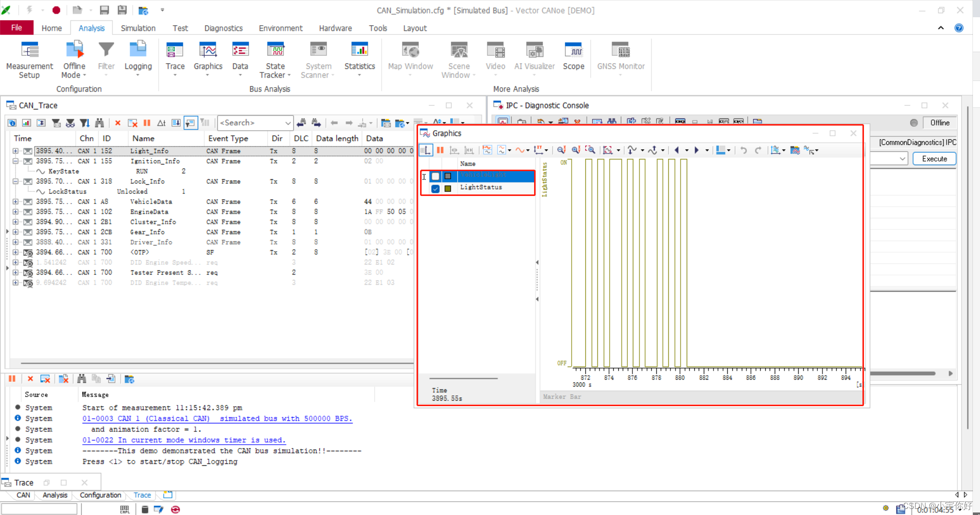Open the 01-0003 CAN 1 simulated bus message link
980x515 pixels.
click(217, 419)
